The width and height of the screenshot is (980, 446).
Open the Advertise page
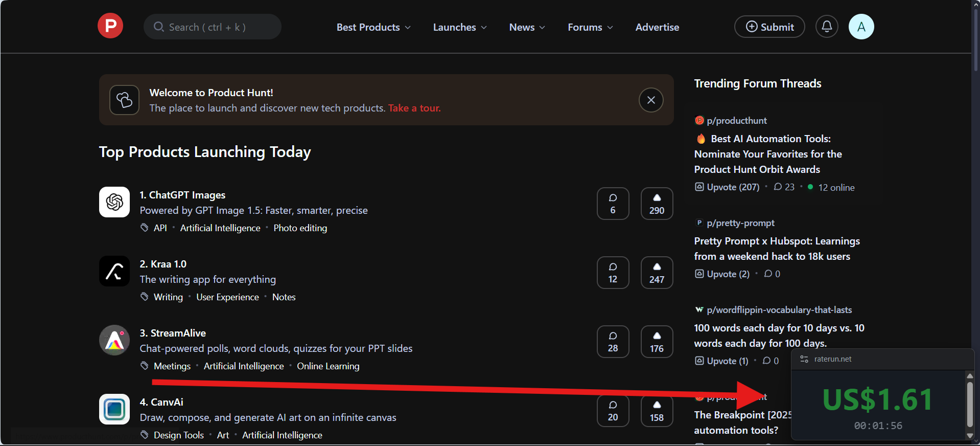657,27
